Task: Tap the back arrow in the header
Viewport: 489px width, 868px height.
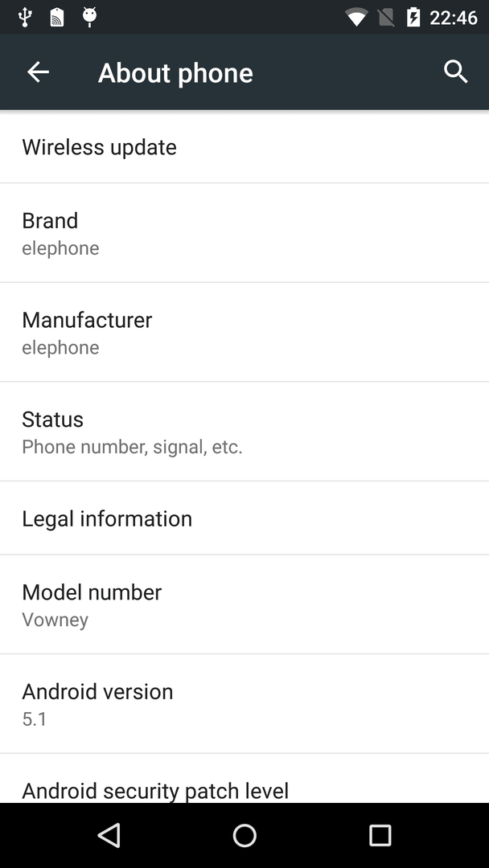Action: (39, 72)
